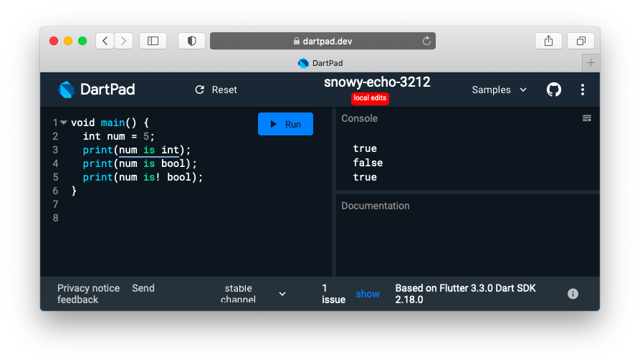Viewport: 640px width, 364px height.
Task: Click the Reset refresh icon
Action: (199, 90)
